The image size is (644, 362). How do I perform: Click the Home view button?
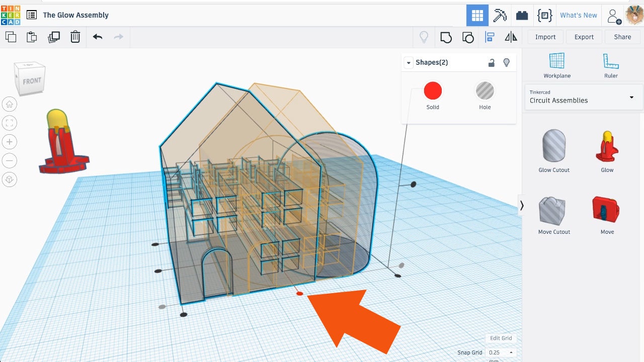tap(10, 104)
